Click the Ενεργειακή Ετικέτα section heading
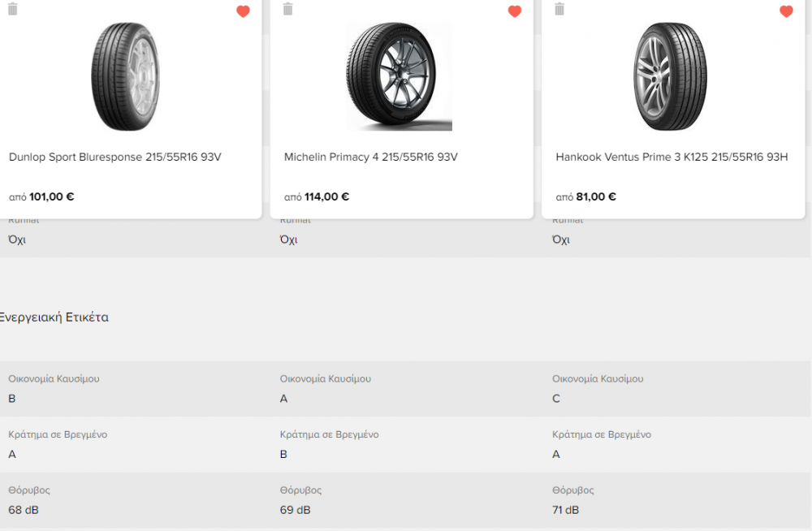The width and height of the screenshot is (812, 531). (x=54, y=317)
